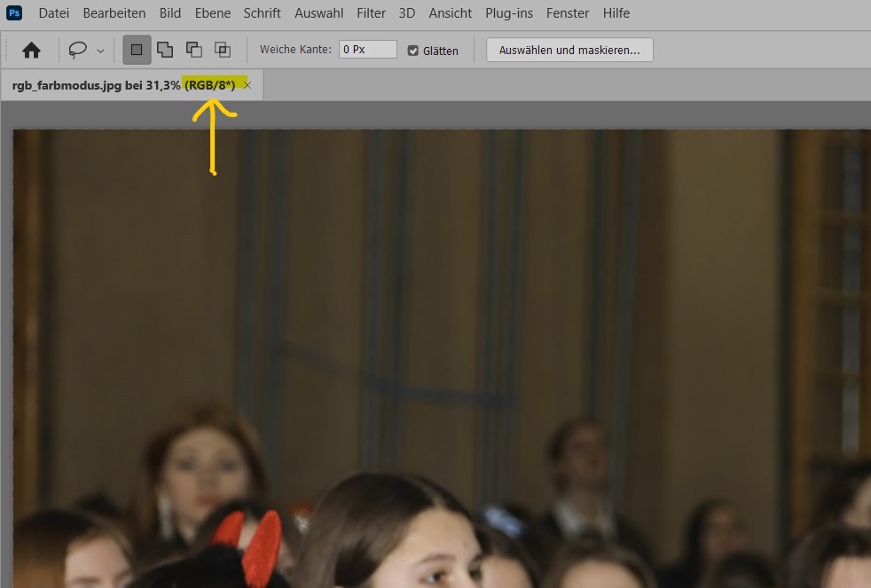The image size is (871, 588).
Task: Open the Bild menu
Action: point(170,12)
